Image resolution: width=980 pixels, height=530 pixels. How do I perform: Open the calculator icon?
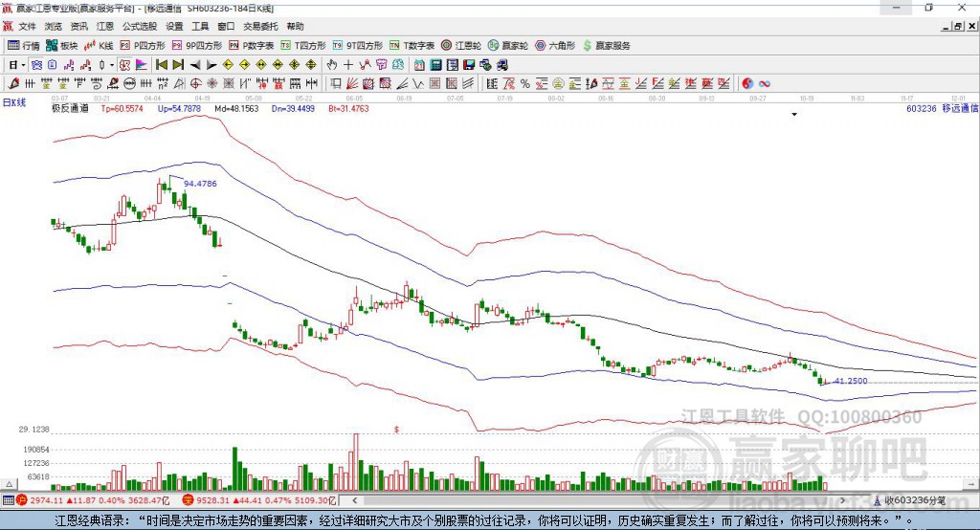pos(435,65)
